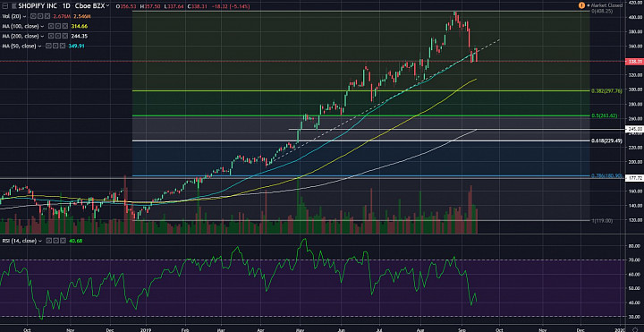
Task: Open settings for MA (200, close)
Action: click(58, 36)
